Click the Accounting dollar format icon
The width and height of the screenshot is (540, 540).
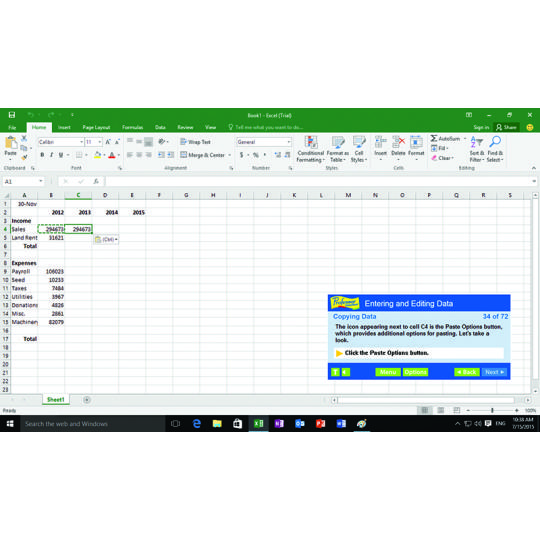point(241,155)
